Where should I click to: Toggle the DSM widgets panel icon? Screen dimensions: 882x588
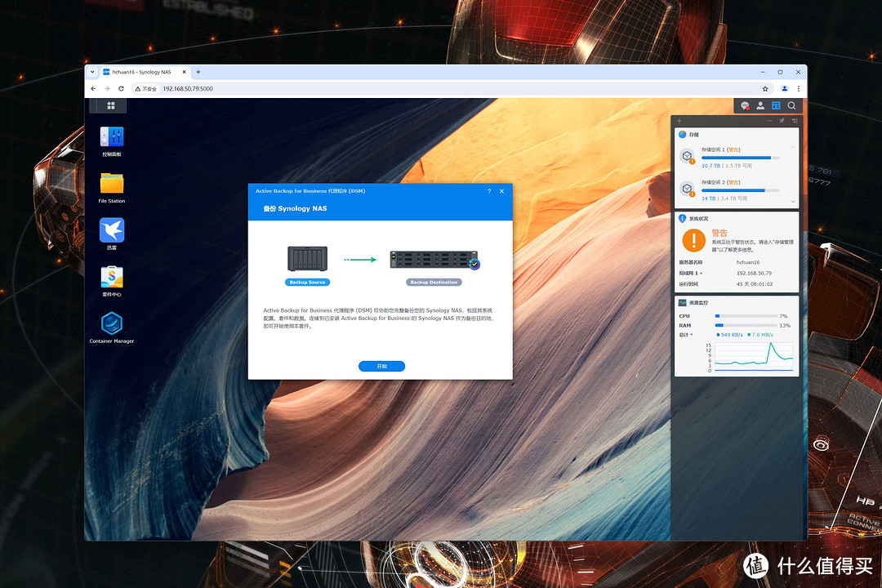point(776,105)
